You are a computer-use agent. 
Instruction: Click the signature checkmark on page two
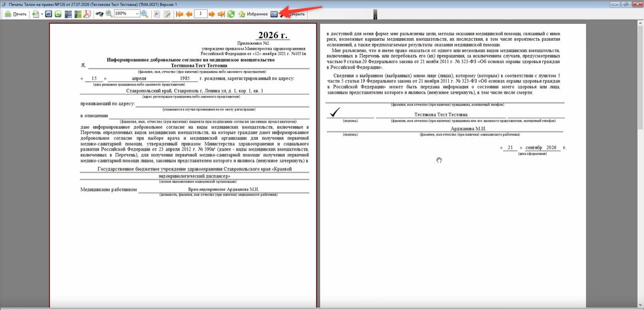click(335, 113)
